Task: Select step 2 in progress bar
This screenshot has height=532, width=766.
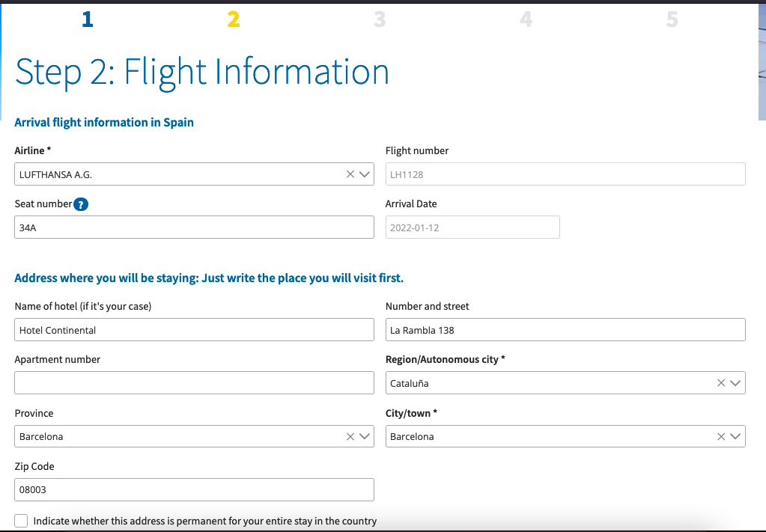Action: (234, 19)
